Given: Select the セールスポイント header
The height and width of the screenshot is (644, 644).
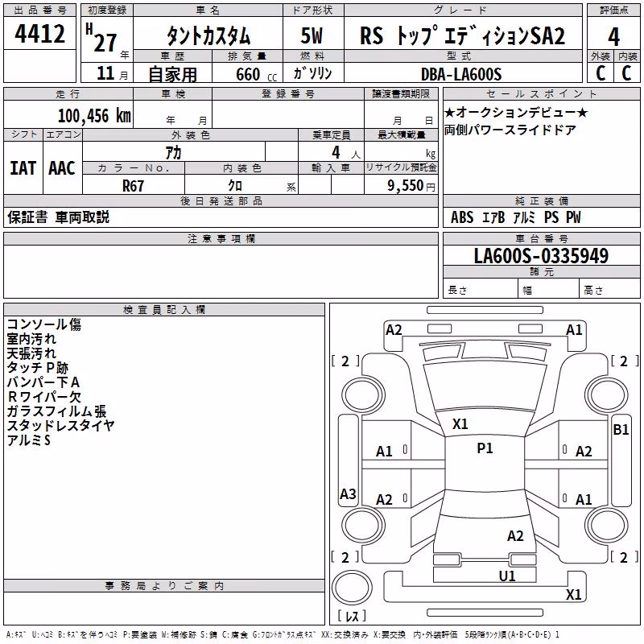Looking at the screenshot, I should click(x=541, y=93).
